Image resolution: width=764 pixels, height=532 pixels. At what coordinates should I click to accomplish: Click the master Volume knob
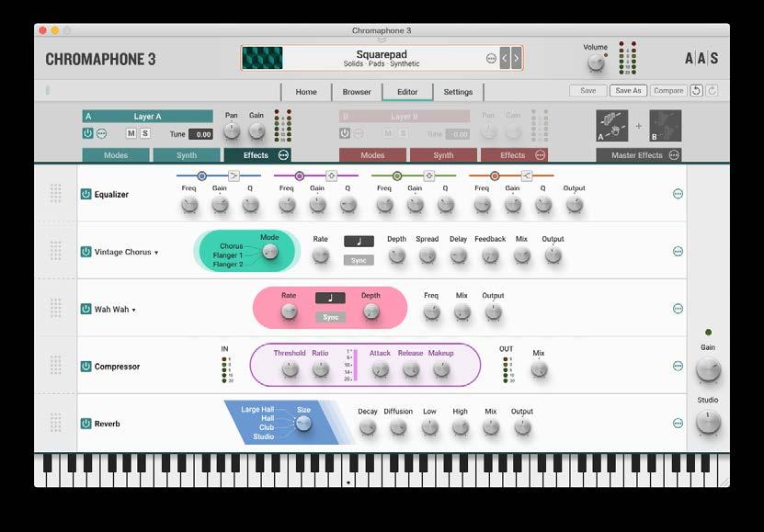coord(596,62)
